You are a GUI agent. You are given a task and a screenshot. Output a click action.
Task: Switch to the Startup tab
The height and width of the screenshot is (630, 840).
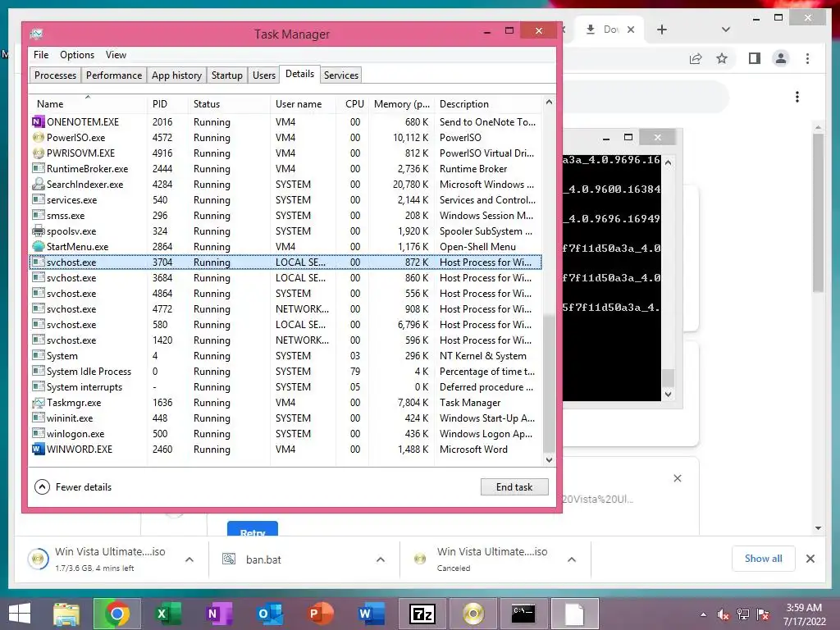[x=226, y=75]
